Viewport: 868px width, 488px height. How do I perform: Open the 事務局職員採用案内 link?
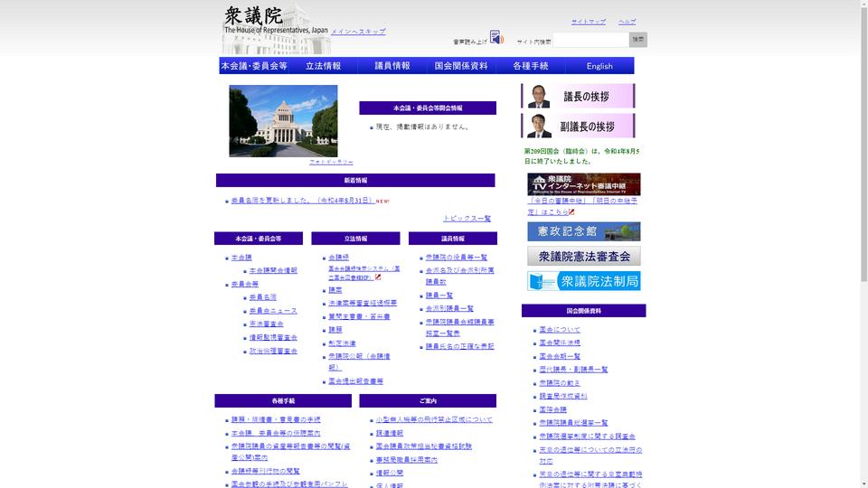(x=407, y=460)
